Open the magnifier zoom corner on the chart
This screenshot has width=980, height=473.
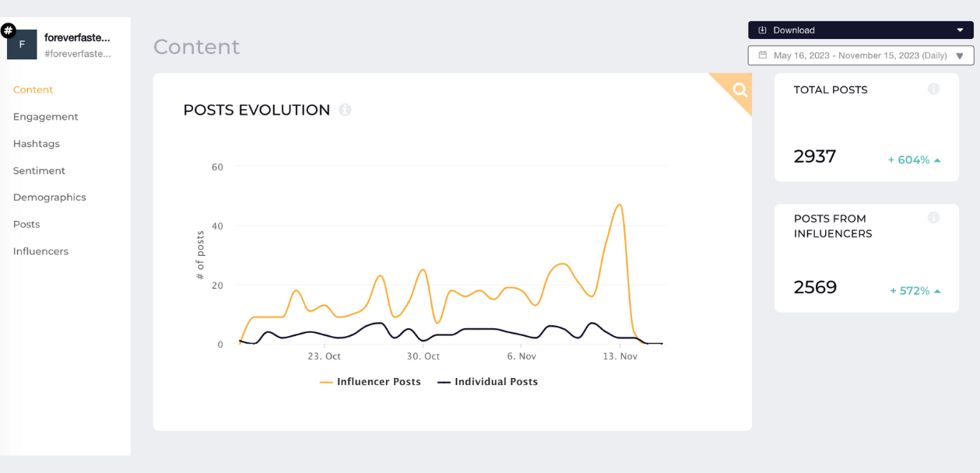coord(739,89)
